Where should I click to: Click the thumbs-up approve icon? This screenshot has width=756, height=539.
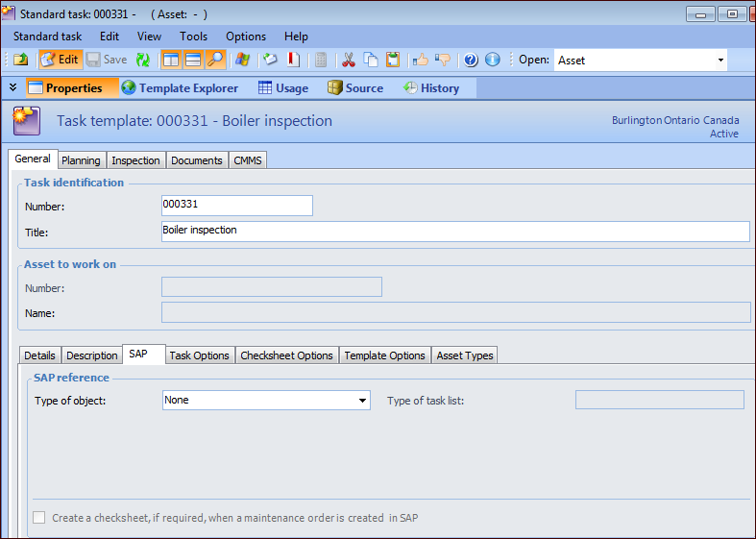pyautogui.click(x=420, y=60)
